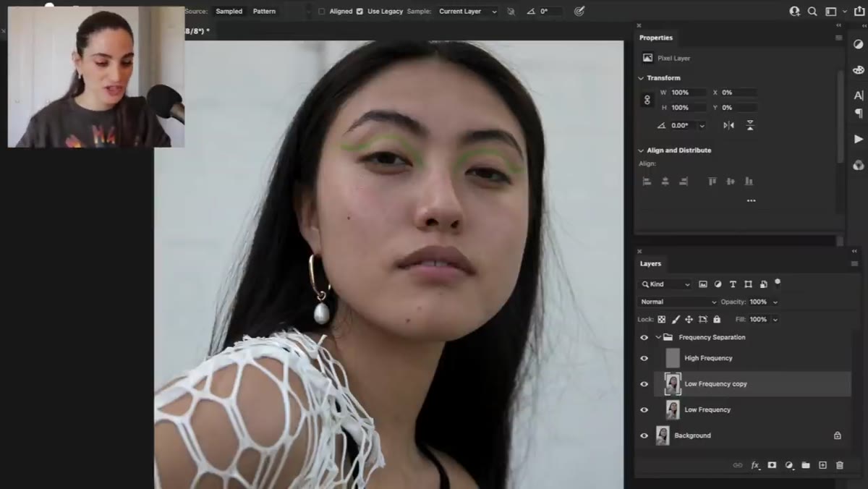Viewport: 868px width, 489px height.
Task: Open the Layers panel flyout menu
Action: tap(854, 264)
